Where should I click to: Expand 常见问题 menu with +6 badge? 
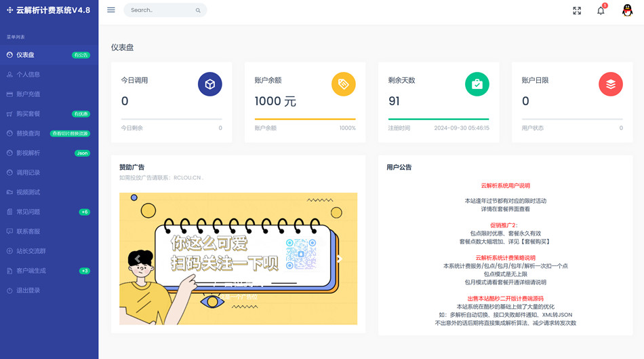pos(49,212)
